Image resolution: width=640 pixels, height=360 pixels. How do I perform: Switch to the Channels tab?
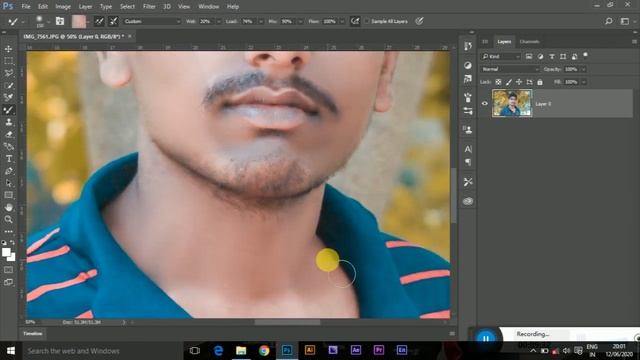(x=530, y=42)
